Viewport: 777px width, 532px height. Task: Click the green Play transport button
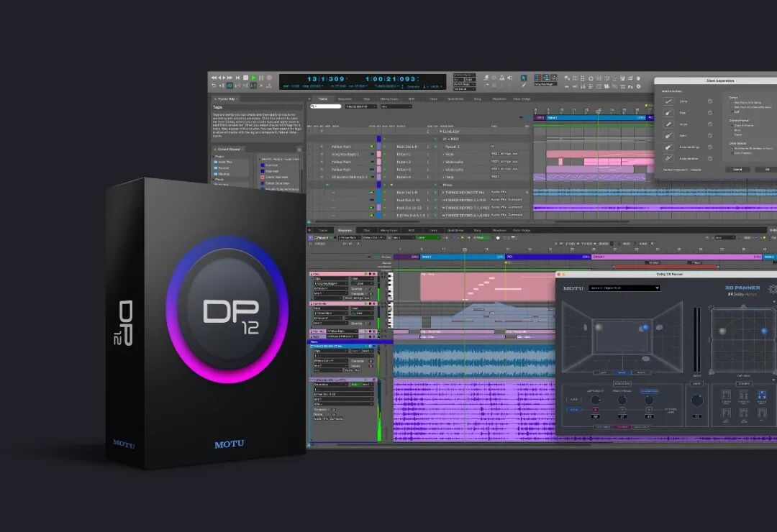(x=253, y=78)
